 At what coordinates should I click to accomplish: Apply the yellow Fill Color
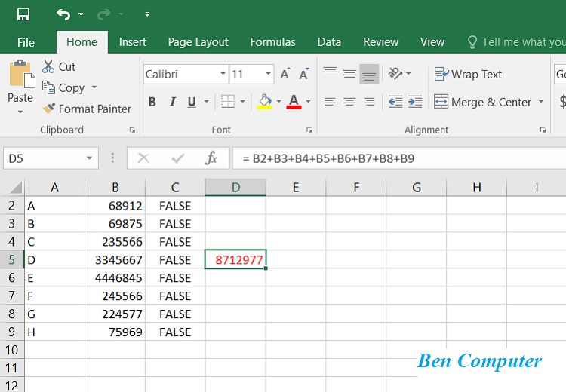(265, 102)
